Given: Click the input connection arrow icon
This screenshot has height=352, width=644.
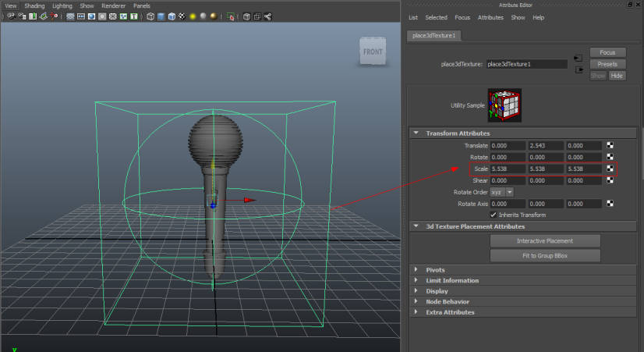Looking at the screenshot, I should pyautogui.click(x=578, y=58).
